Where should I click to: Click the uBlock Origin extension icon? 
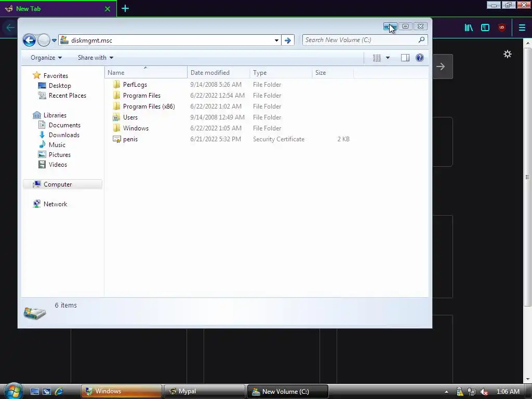pyautogui.click(x=502, y=28)
